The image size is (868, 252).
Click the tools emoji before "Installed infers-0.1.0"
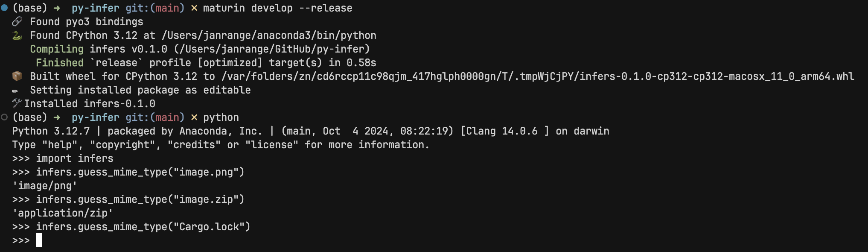pos(17,103)
